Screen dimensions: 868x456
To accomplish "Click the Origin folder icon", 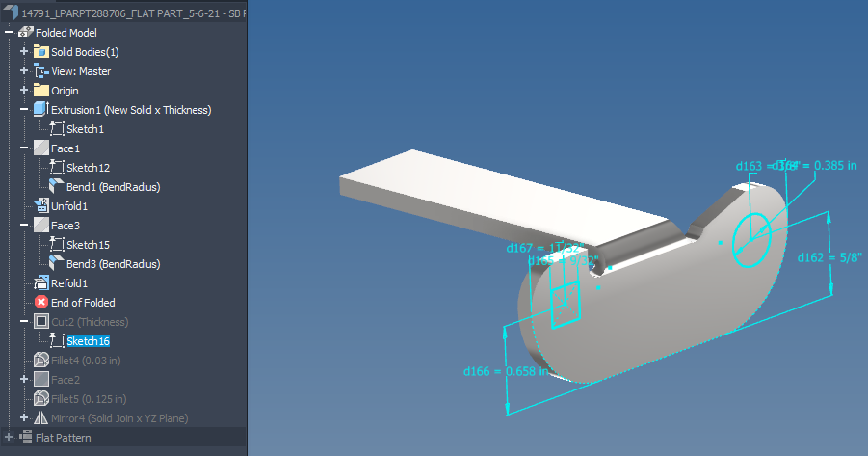I will (41, 91).
